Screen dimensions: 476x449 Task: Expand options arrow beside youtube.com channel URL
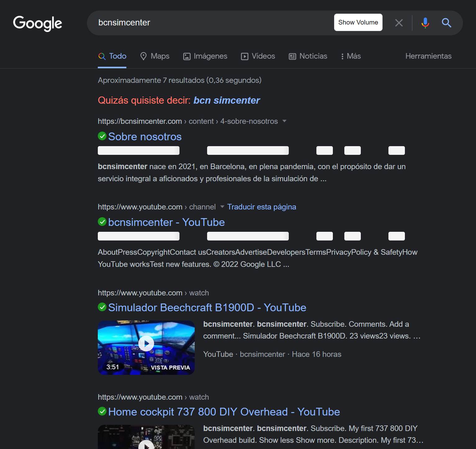tap(222, 207)
